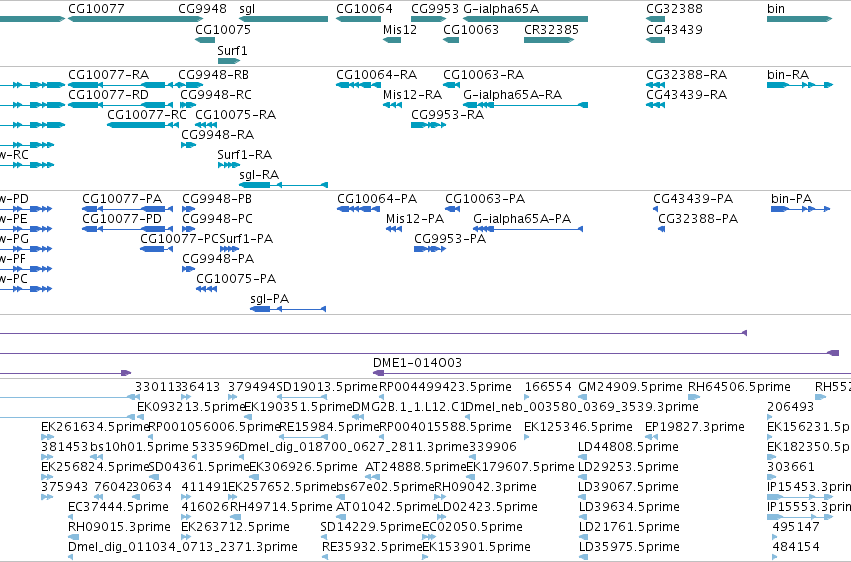Select the CG10063-RA transcript label

(x=484, y=74)
